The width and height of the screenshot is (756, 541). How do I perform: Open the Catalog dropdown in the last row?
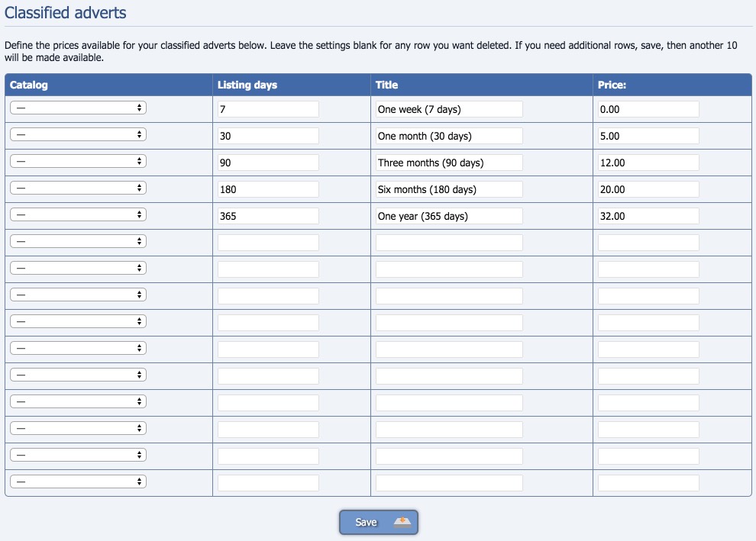[78, 481]
